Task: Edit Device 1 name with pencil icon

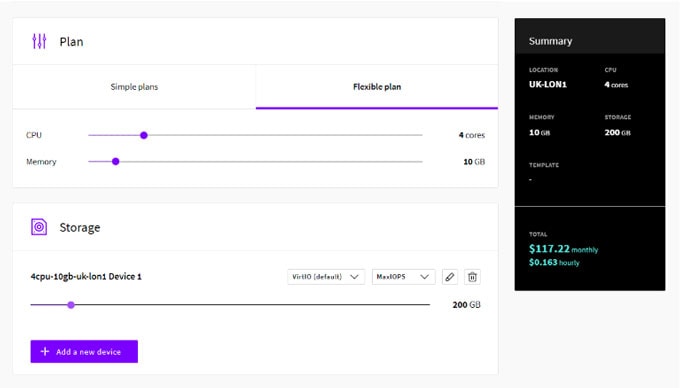Action: point(450,277)
